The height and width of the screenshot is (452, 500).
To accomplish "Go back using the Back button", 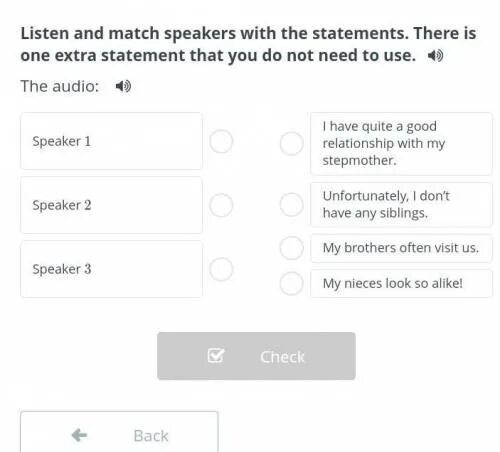I will (x=119, y=432).
